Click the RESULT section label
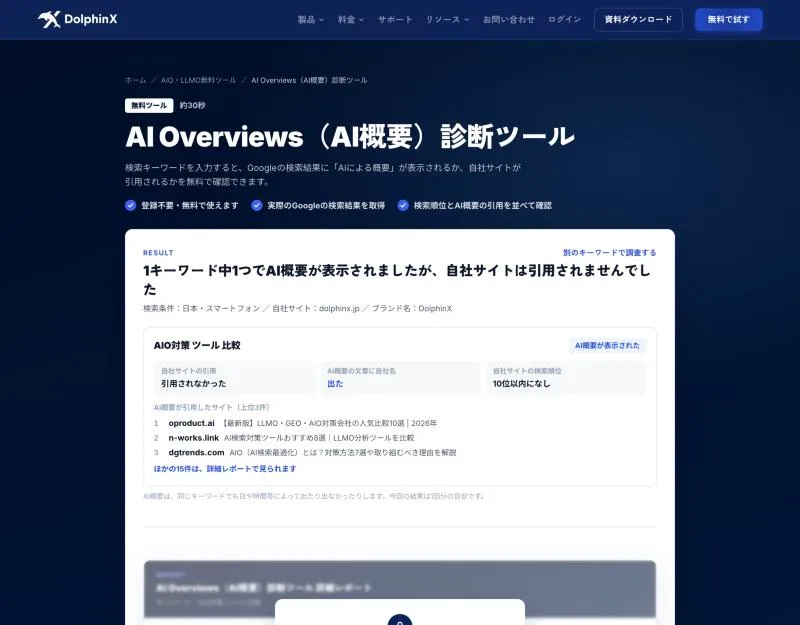 (x=158, y=253)
